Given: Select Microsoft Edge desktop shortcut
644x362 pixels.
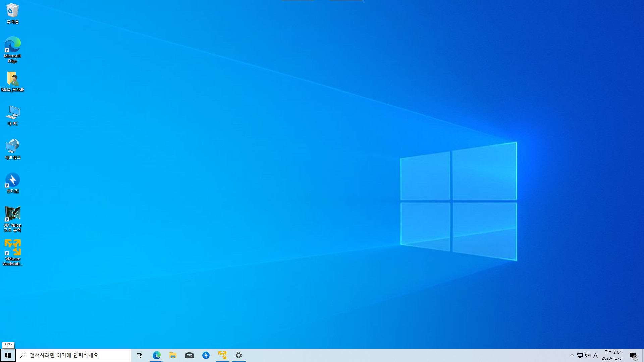Looking at the screenshot, I should pos(13,49).
